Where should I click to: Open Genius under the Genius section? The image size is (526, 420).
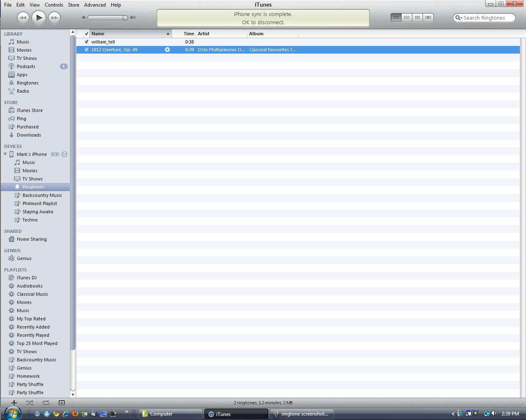(x=24, y=258)
